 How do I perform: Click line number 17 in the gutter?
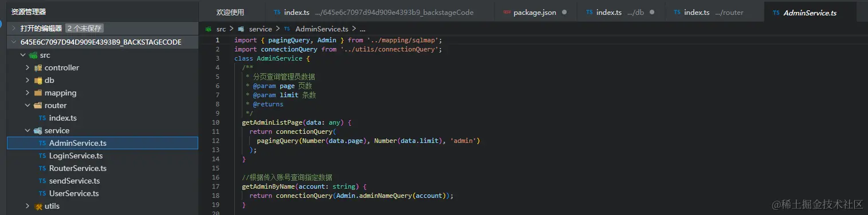(215, 186)
